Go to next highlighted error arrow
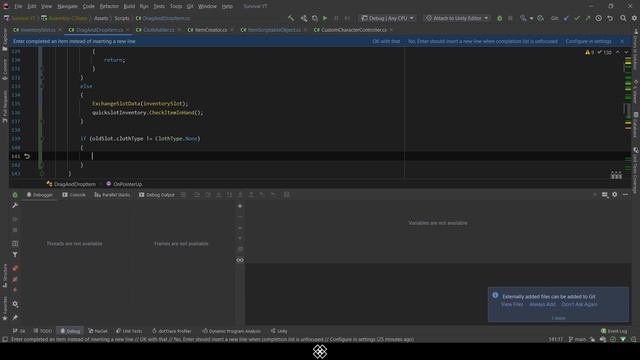The height and width of the screenshot is (360, 640). [626, 52]
